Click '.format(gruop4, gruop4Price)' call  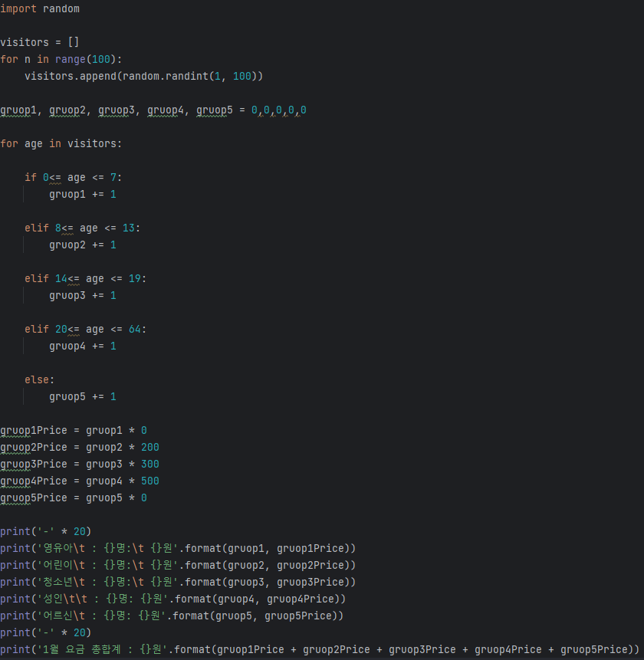[x=256, y=599]
